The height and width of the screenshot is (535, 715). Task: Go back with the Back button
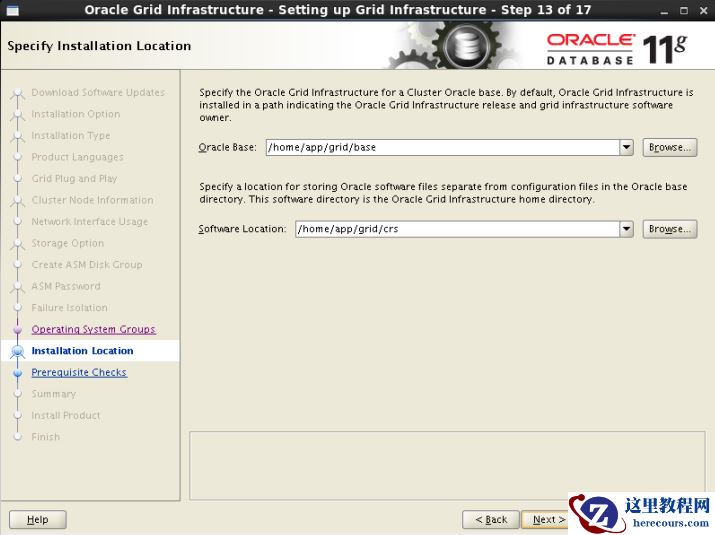[491, 519]
